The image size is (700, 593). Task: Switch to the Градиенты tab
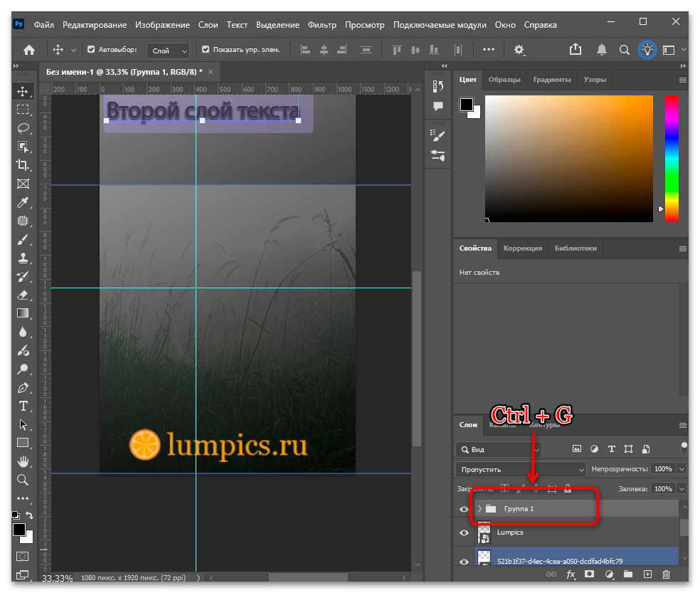(x=552, y=80)
